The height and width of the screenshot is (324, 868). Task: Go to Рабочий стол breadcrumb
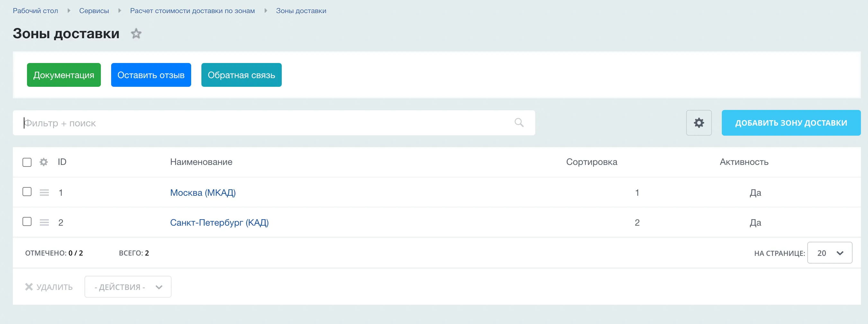35,11
